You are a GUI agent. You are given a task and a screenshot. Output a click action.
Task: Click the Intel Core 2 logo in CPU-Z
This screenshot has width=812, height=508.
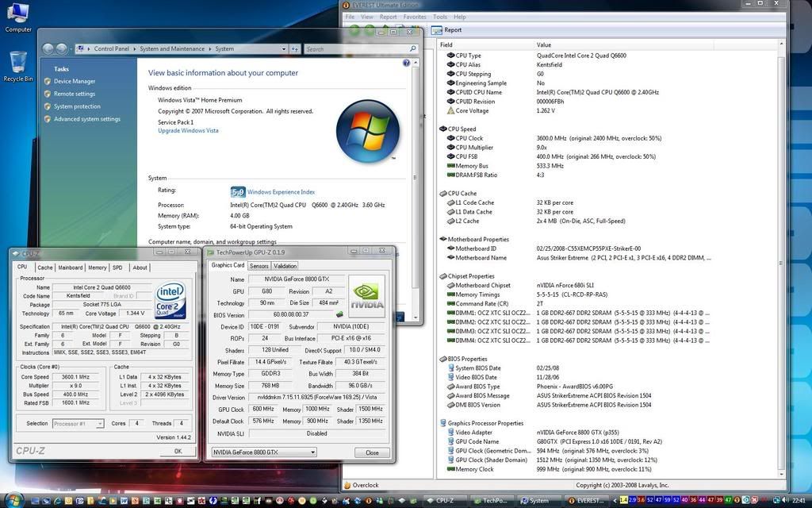[170, 300]
